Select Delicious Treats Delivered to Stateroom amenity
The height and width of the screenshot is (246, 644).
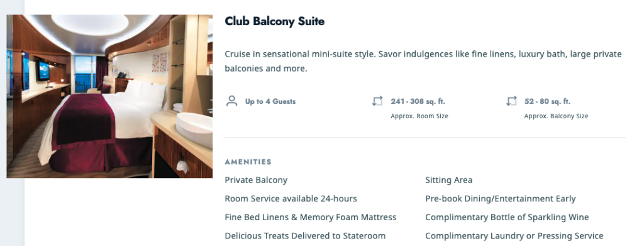click(305, 236)
